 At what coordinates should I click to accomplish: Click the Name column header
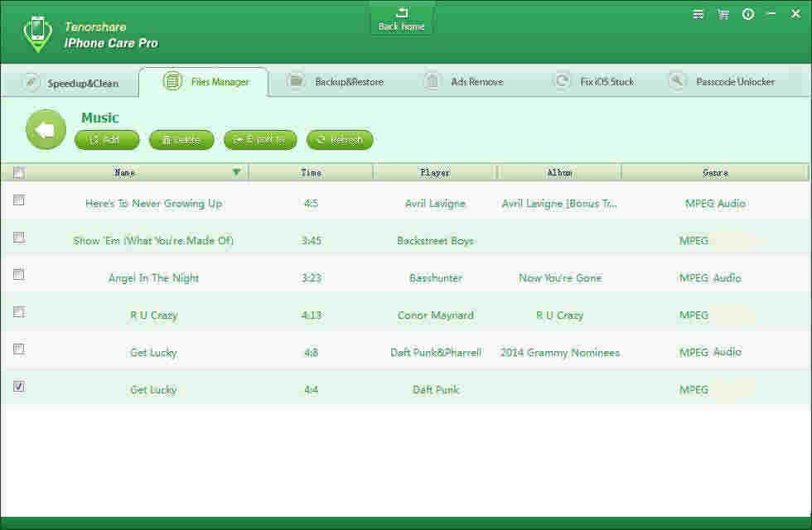124,172
